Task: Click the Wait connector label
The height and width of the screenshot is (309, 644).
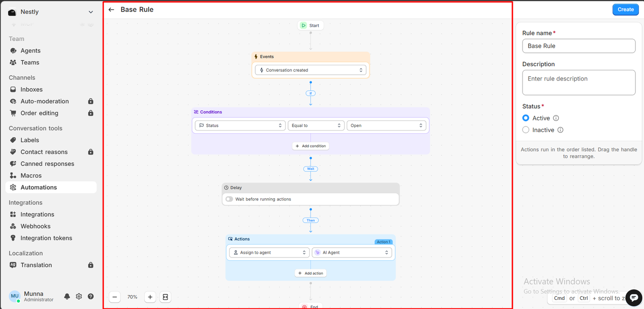Action: [x=310, y=169]
